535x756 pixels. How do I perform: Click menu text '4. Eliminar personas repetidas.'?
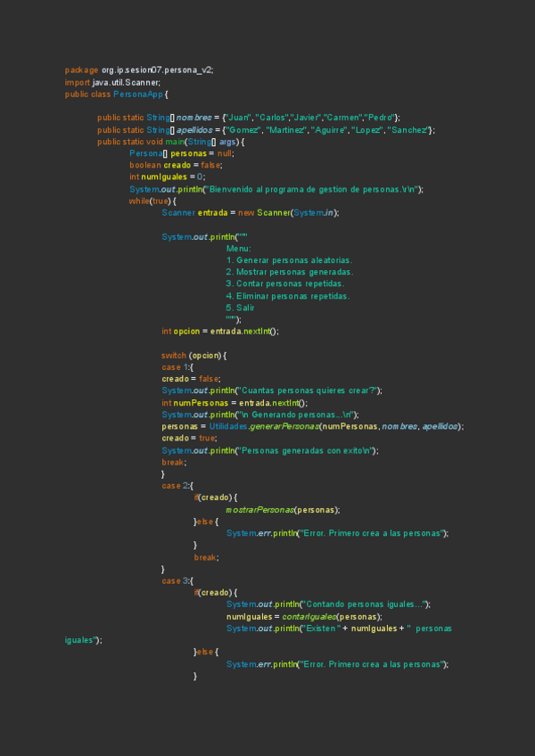pyautogui.click(x=287, y=296)
